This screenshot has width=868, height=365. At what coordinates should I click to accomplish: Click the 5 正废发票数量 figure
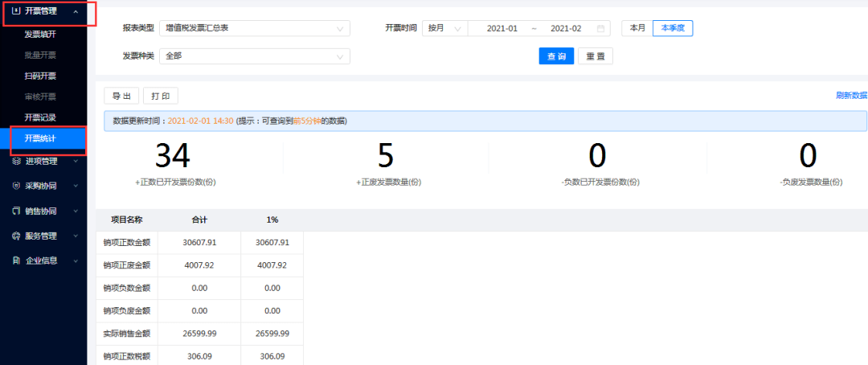(385, 156)
